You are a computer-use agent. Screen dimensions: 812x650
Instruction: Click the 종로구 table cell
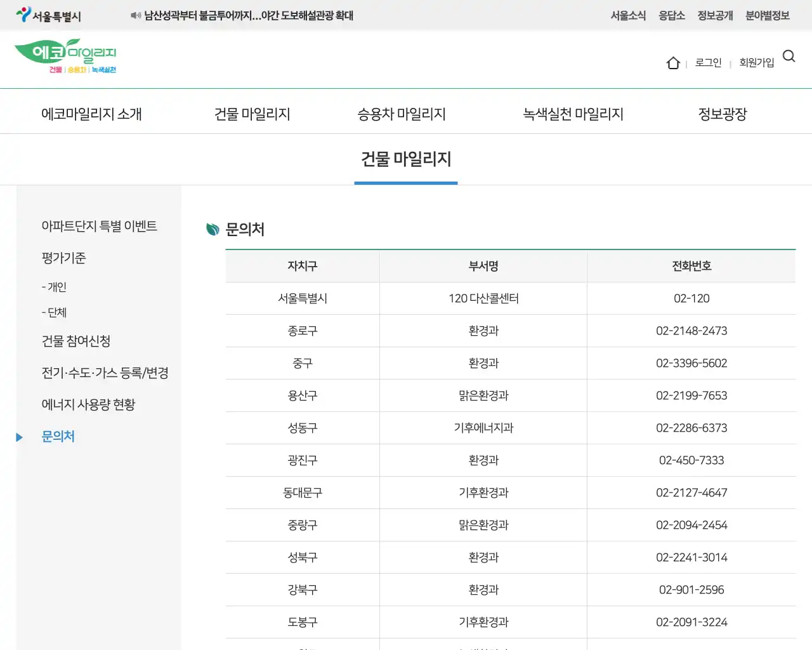point(303,331)
